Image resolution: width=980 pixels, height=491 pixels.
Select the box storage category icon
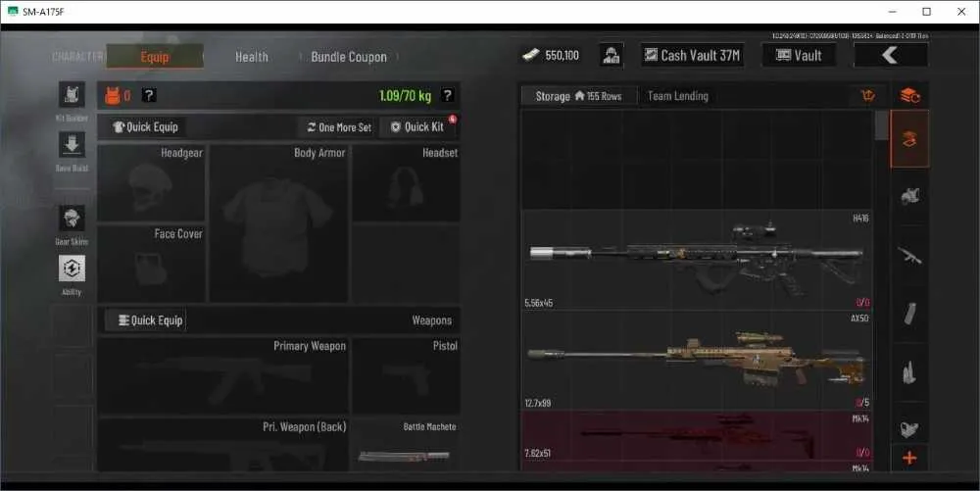[910, 428]
